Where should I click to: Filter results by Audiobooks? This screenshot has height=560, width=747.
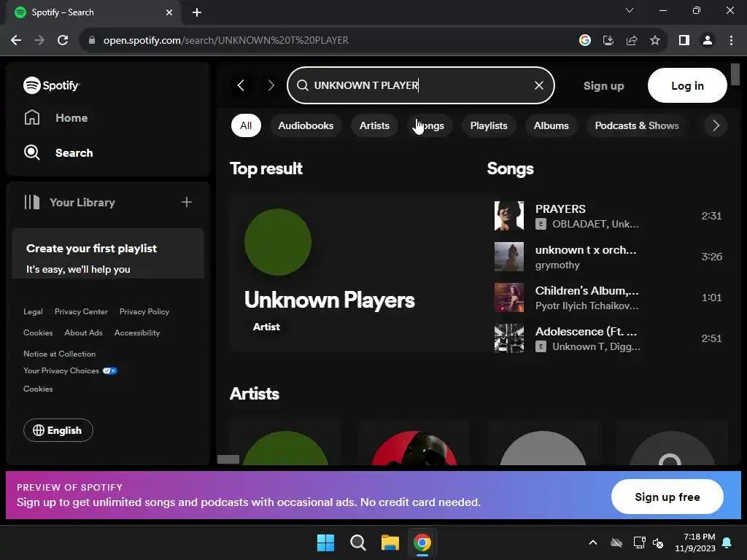click(x=306, y=125)
